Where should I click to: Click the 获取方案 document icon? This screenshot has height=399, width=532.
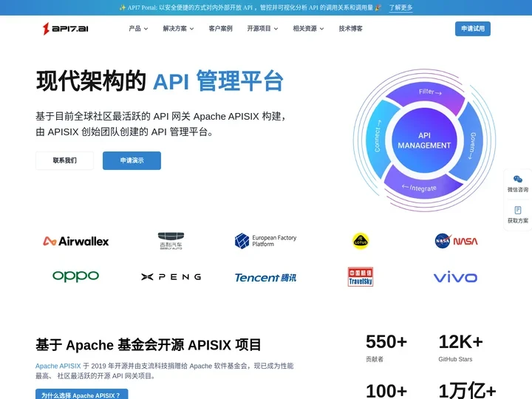[518, 210]
